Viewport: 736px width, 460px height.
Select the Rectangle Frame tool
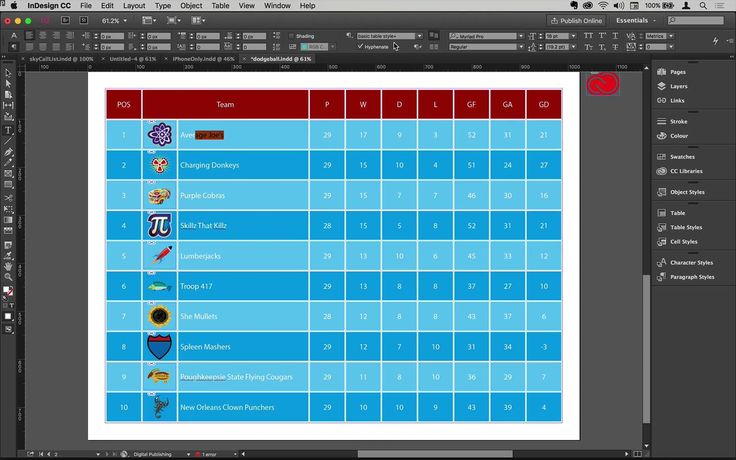[x=8, y=174]
